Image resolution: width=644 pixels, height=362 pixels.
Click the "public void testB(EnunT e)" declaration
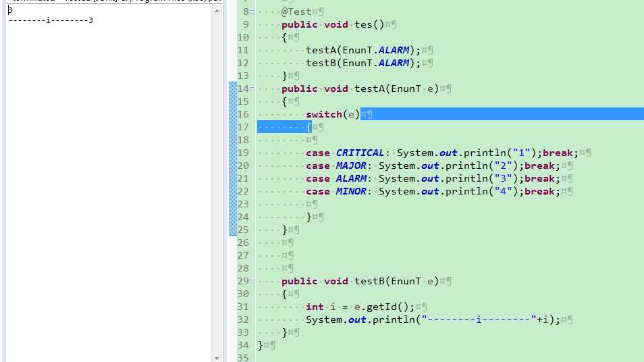tap(360, 281)
